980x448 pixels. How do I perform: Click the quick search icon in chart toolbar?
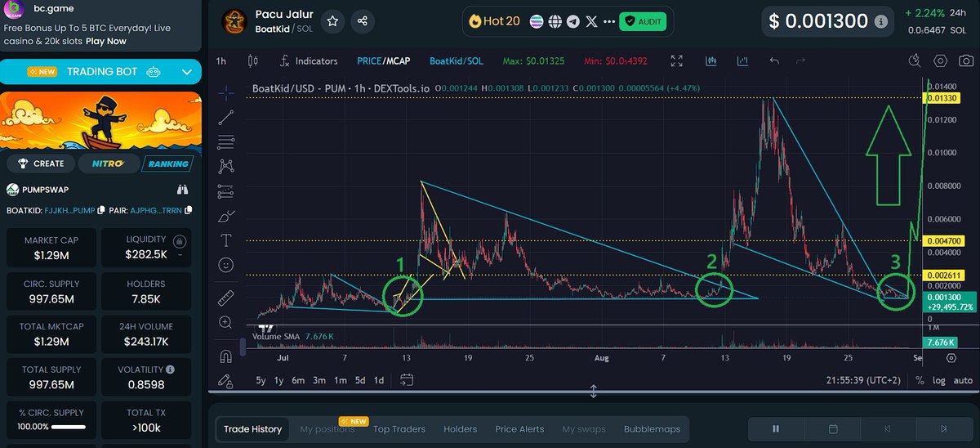coord(915,60)
